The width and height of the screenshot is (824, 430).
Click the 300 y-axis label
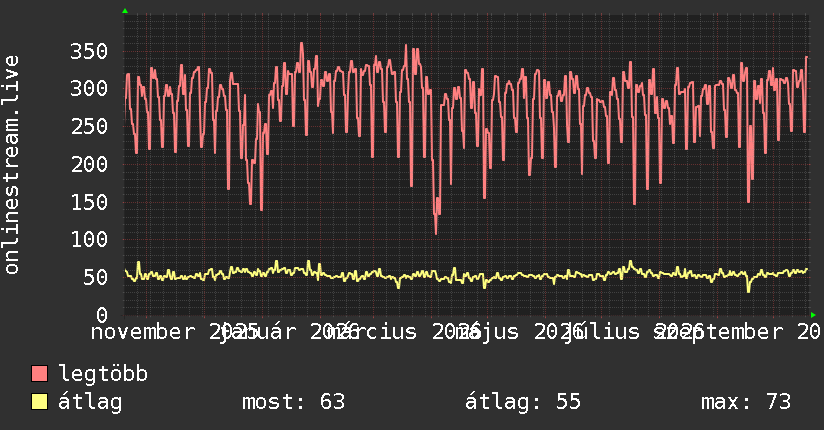coord(89,88)
